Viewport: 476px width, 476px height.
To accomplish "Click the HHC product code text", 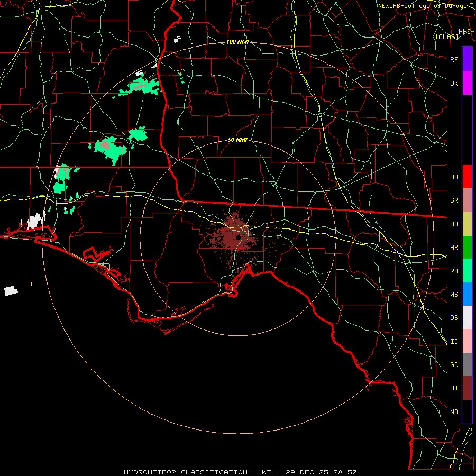I will (x=465, y=32).
